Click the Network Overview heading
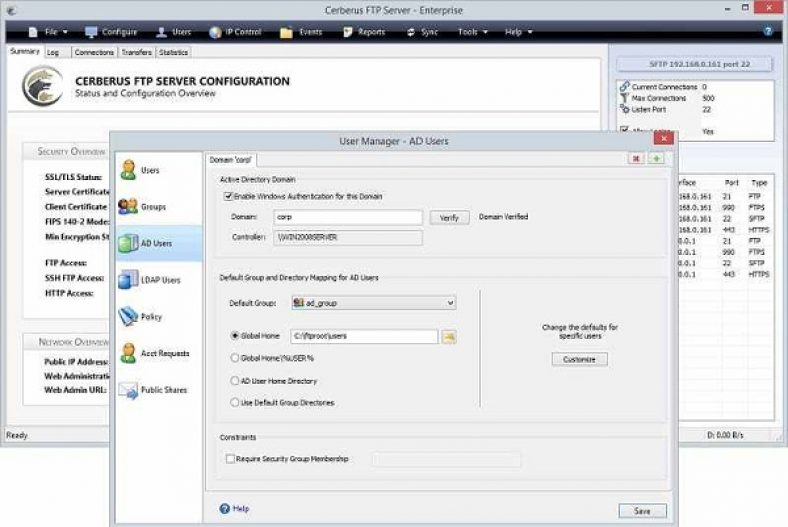The image size is (788, 527). coord(73,342)
